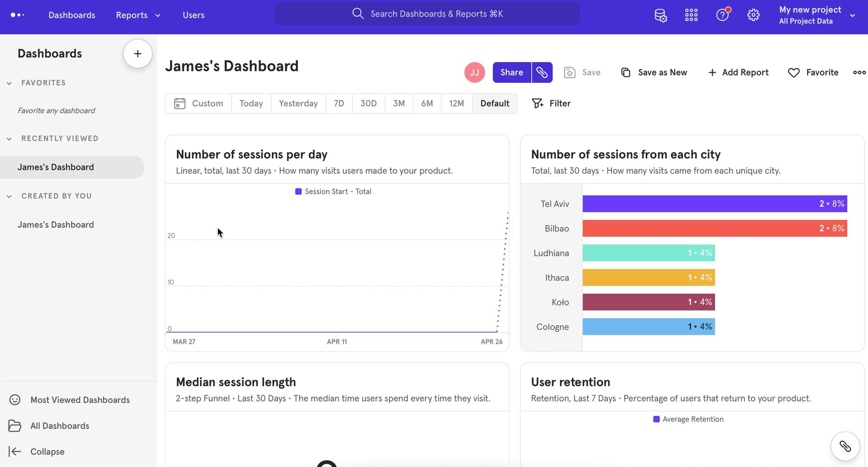868x467 pixels.
Task: Click the teal Ludhiana bar
Action: coord(649,253)
